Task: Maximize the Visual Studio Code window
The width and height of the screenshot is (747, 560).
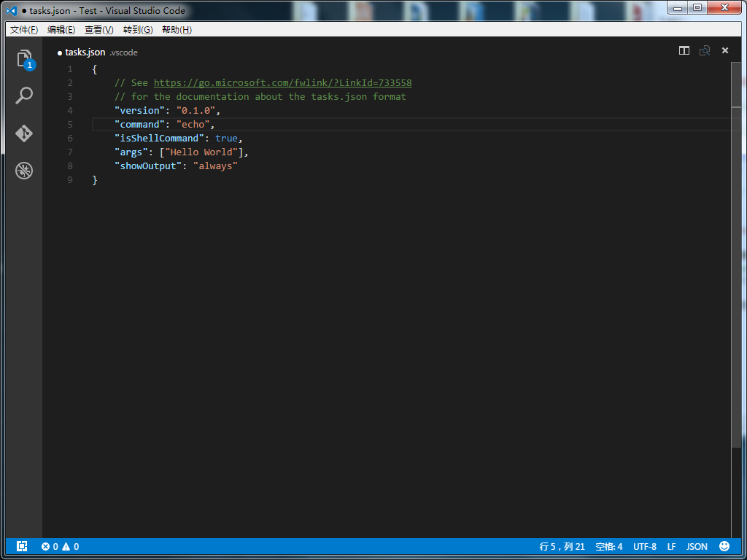Action: point(697,7)
